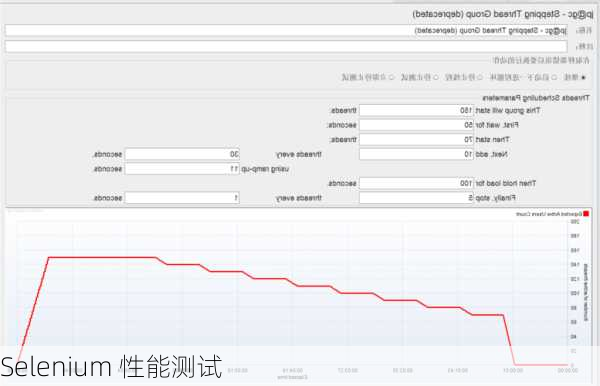The image size is (600, 386).
Task: Click the 'Elapsed time' axis label under the chart
Action: (292, 377)
